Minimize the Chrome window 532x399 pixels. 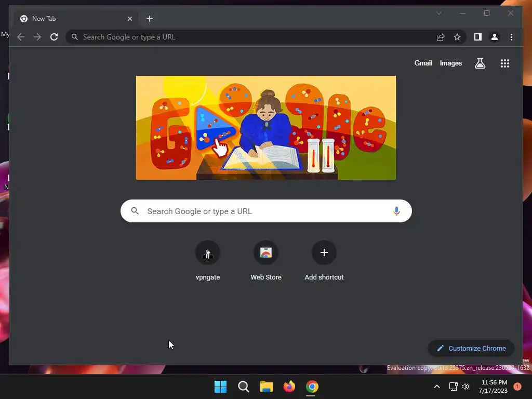463,13
